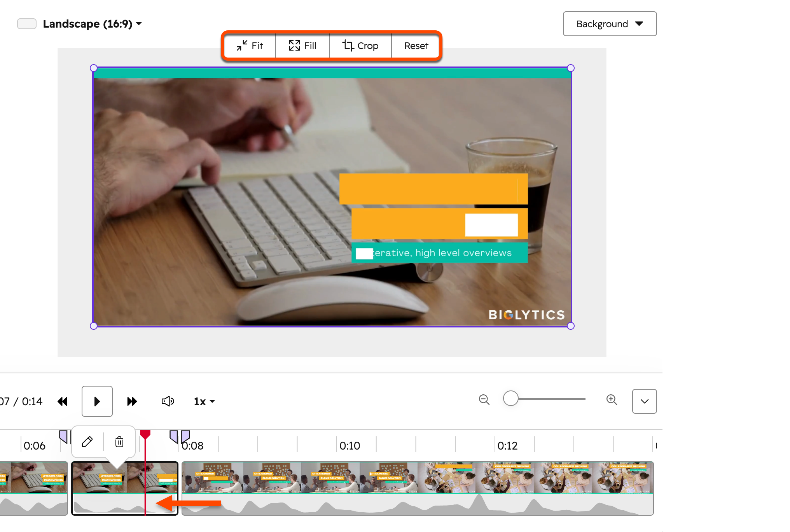Click Reset to restore video framing
This screenshot has width=790, height=532.
(416, 46)
